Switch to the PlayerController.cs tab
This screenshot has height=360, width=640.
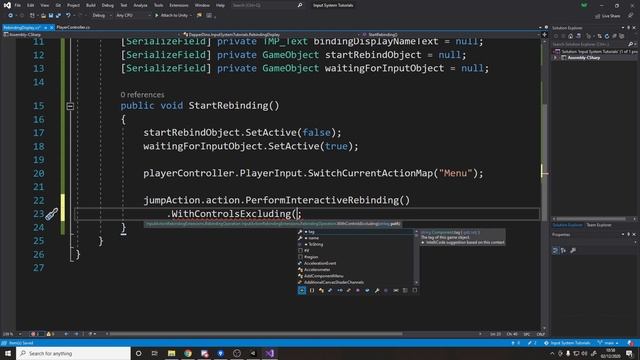(73, 27)
